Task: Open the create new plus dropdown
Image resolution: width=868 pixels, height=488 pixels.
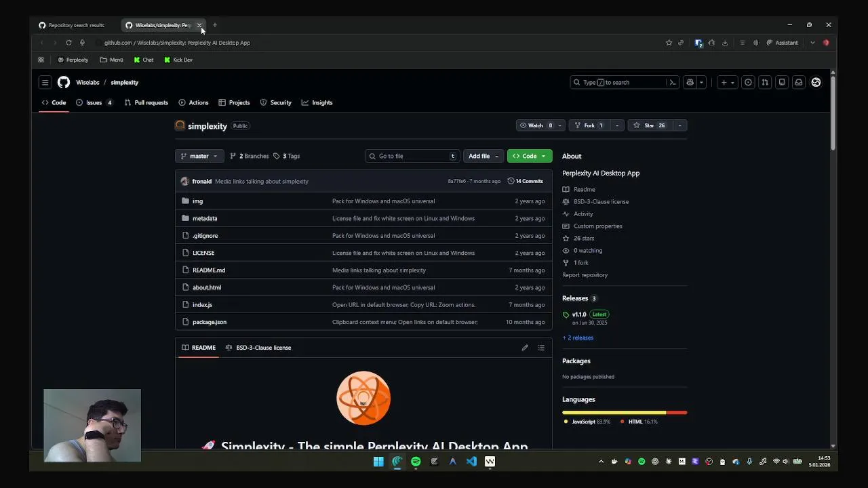Action: 727,82
